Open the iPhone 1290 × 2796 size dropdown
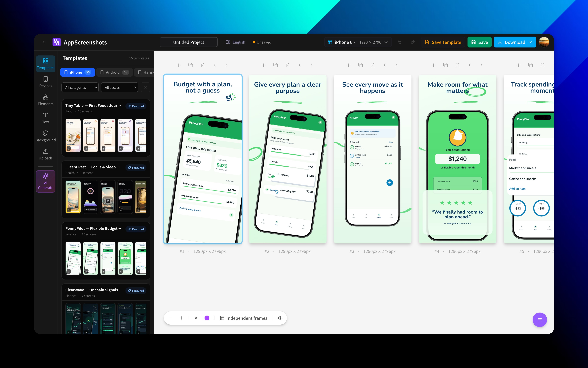Screen dimensions: 588x368 pos(358,42)
